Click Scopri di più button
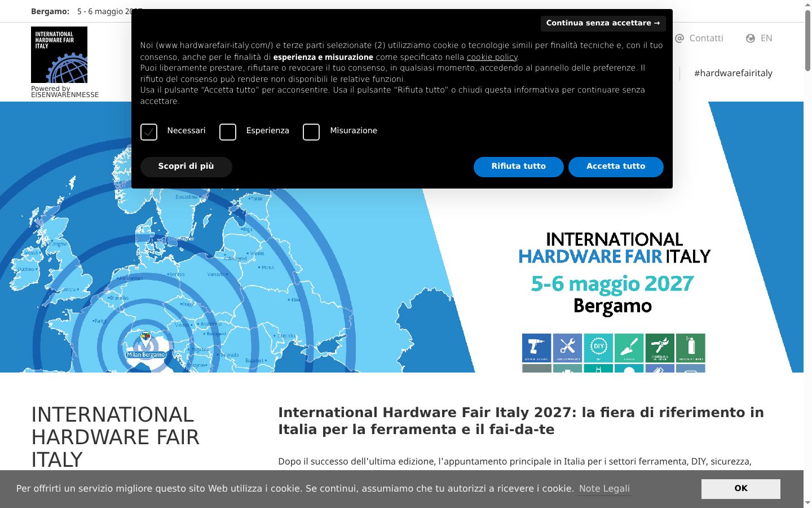Image resolution: width=812 pixels, height=508 pixels. 186,167
